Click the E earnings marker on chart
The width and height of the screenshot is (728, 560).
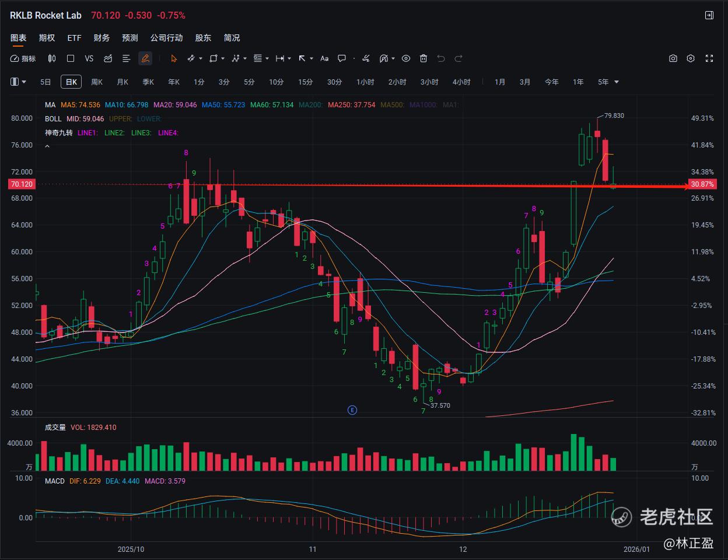[352, 410]
